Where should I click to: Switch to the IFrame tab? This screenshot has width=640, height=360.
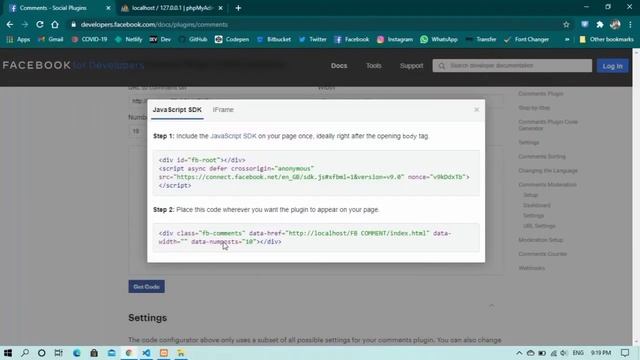click(x=223, y=109)
